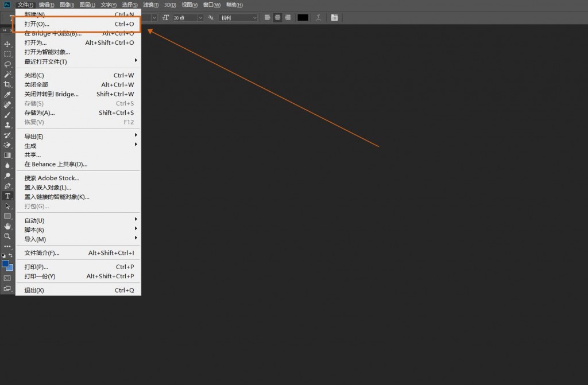This screenshot has width=588, height=385.
Task: Expand the 脚本(R) submenu
Action: point(78,230)
